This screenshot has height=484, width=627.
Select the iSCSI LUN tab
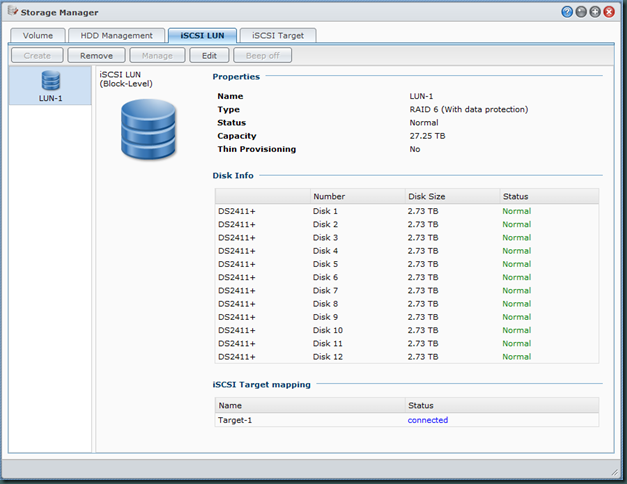202,35
